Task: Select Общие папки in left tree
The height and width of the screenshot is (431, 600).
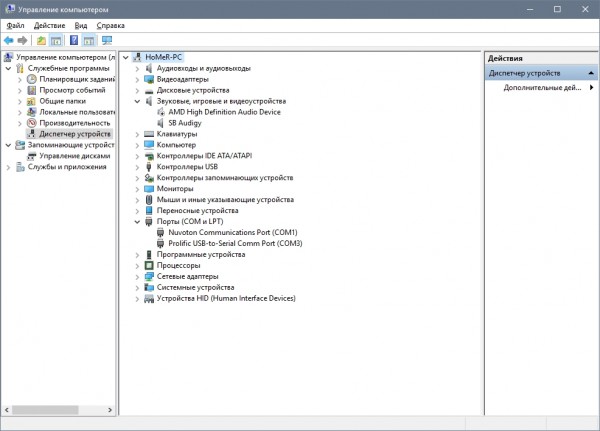Action: (x=63, y=101)
